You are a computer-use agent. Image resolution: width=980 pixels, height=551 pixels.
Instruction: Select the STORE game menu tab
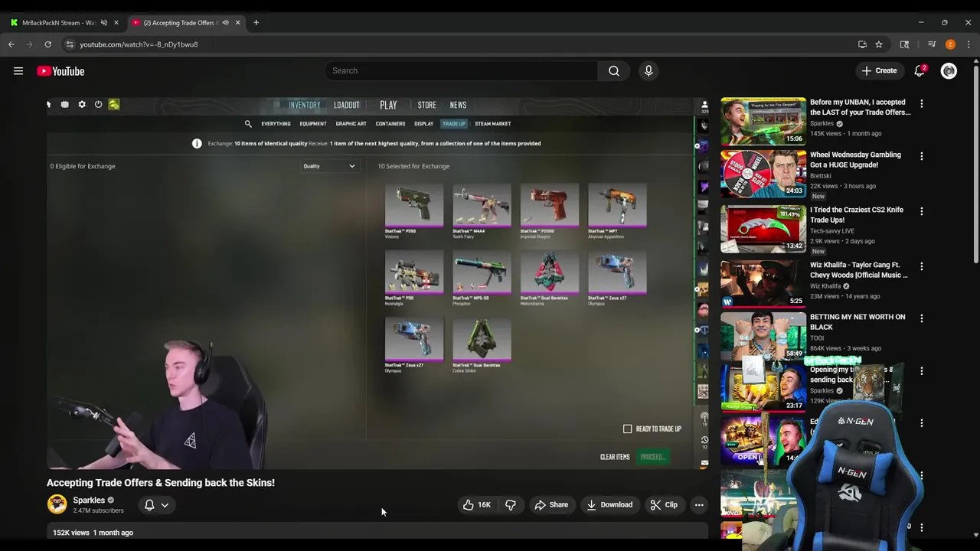pyautogui.click(x=426, y=105)
